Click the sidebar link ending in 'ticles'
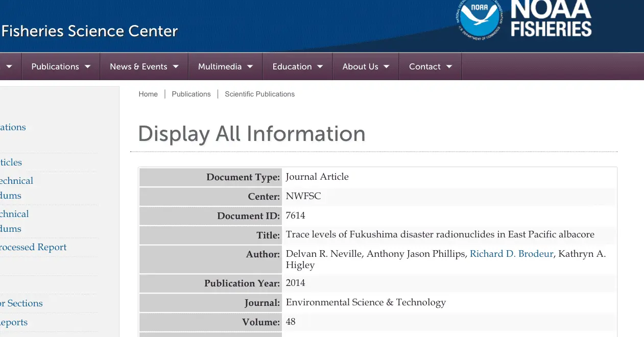This screenshot has height=337, width=644. (11, 162)
